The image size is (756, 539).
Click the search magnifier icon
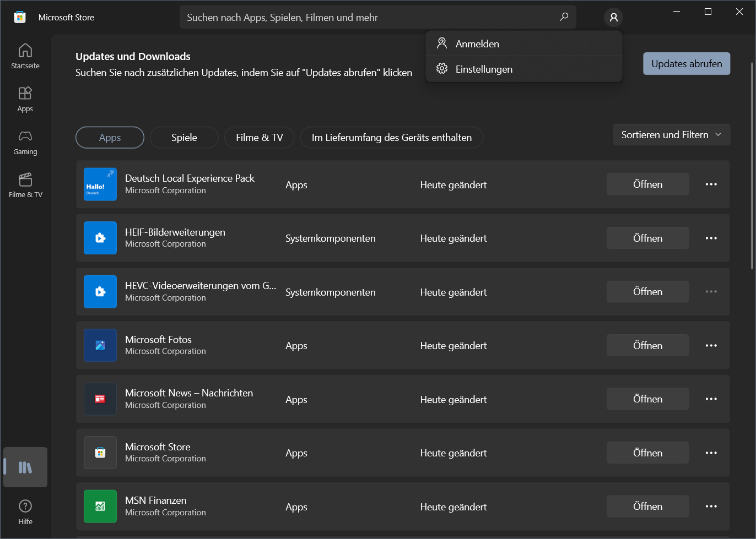tap(564, 17)
